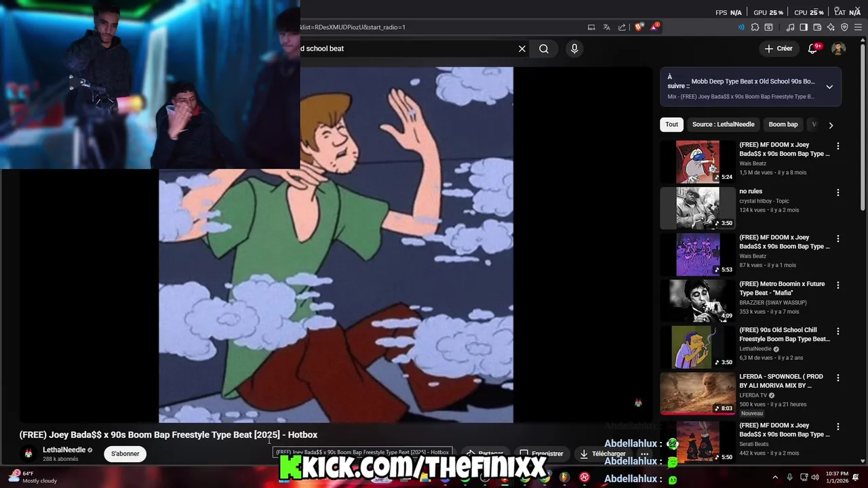Image resolution: width=868 pixels, height=488 pixels.
Task: Open Metro Boomin x Future 'Mafia' title
Action: coord(782,288)
